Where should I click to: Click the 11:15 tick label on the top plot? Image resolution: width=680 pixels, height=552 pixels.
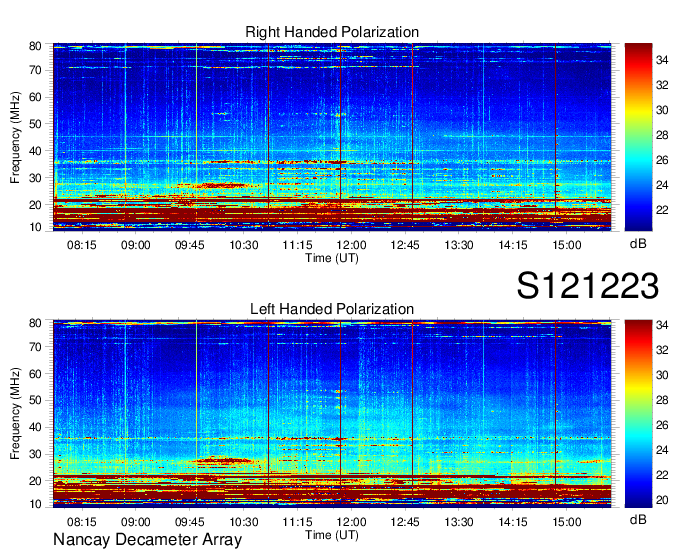point(297,245)
